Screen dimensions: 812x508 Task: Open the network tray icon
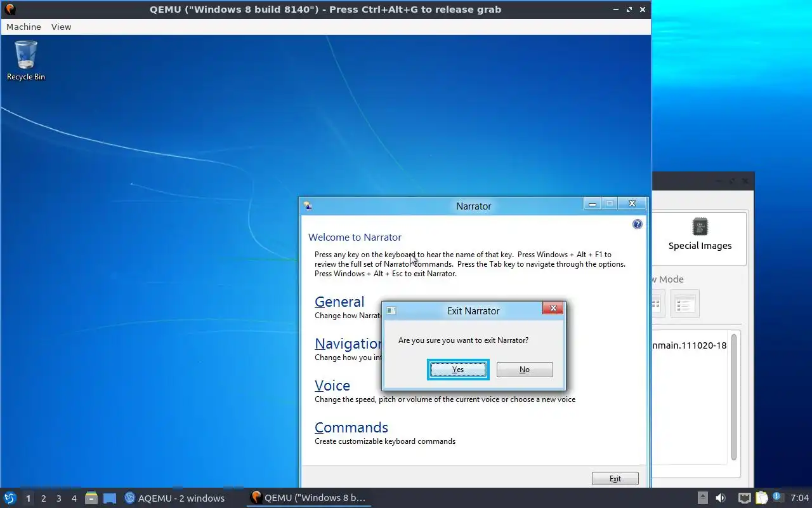coord(745,498)
